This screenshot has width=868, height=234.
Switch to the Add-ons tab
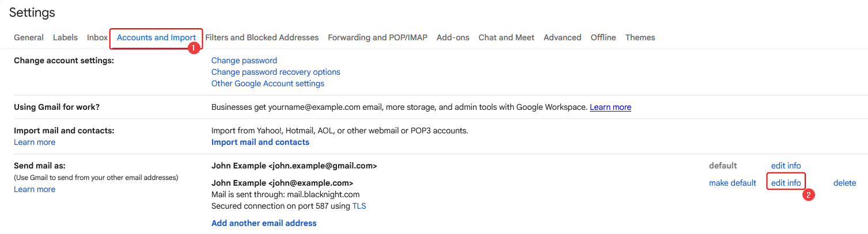pyautogui.click(x=453, y=37)
